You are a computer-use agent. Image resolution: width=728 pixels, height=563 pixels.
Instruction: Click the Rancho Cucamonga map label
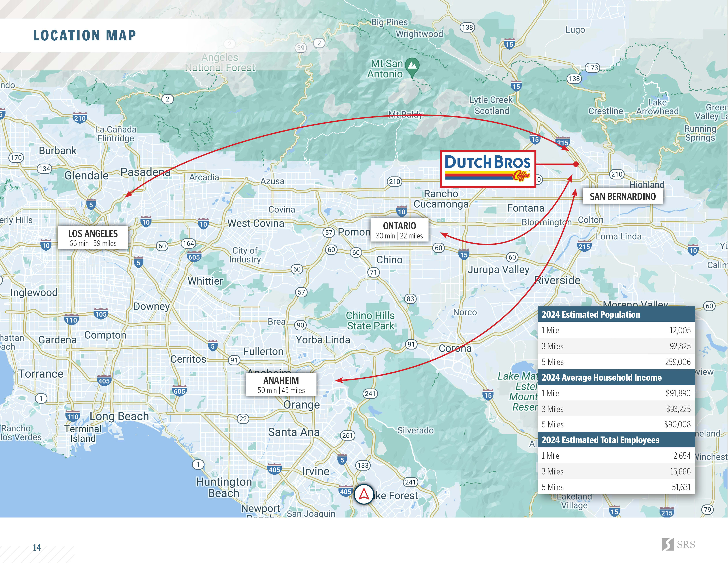tap(441, 199)
